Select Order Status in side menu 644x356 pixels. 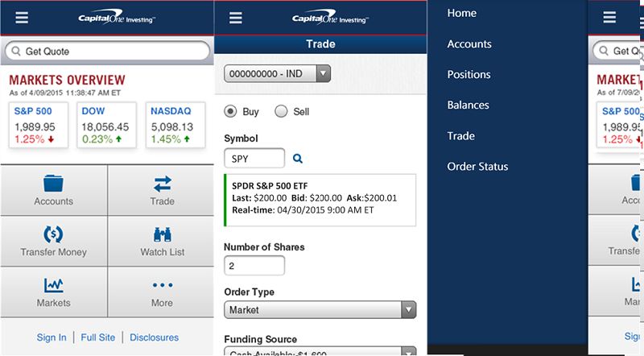[477, 167]
